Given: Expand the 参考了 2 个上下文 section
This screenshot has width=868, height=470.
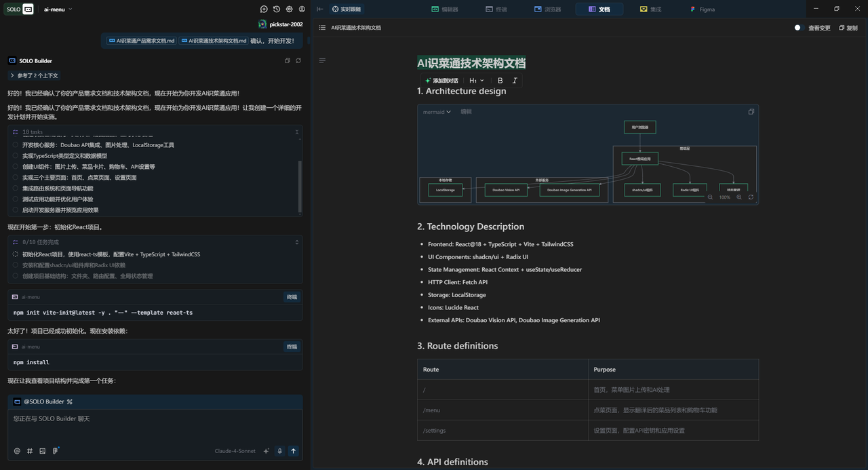Looking at the screenshot, I should coord(34,75).
